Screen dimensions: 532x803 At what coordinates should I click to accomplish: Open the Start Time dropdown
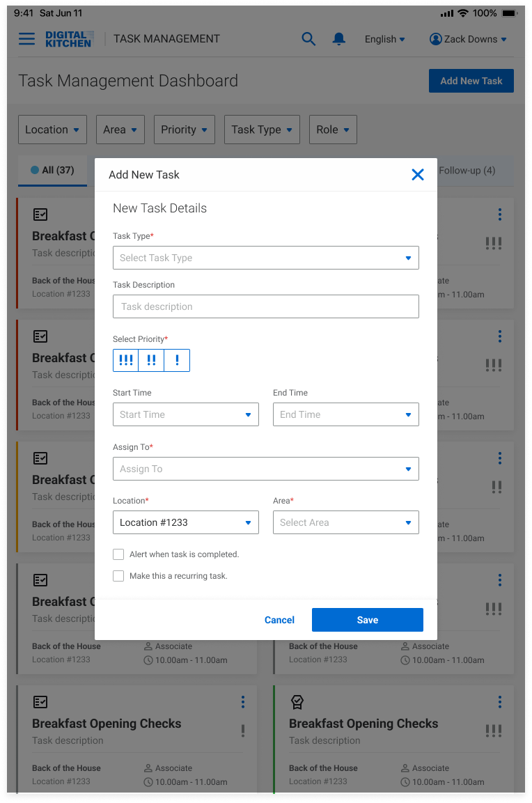click(x=185, y=414)
